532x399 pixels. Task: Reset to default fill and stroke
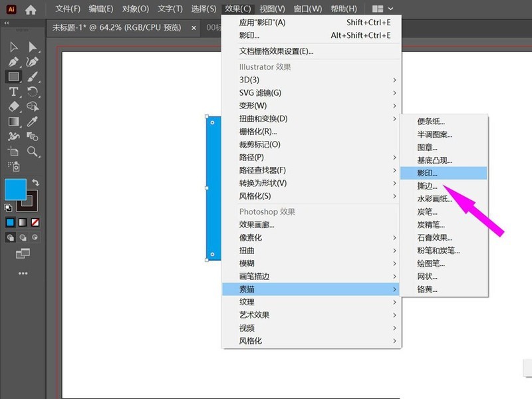click(9, 208)
